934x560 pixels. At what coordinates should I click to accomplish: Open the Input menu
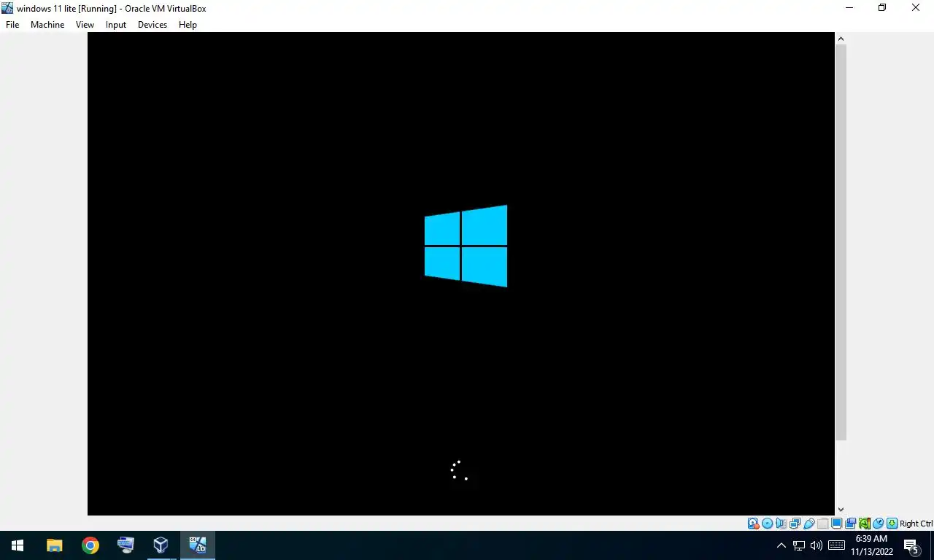116,25
